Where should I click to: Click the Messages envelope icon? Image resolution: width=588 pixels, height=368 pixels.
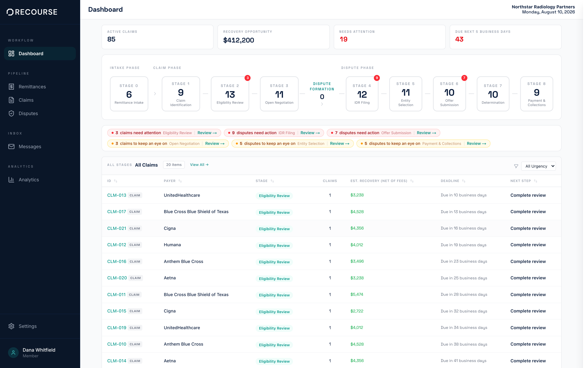(11, 147)
